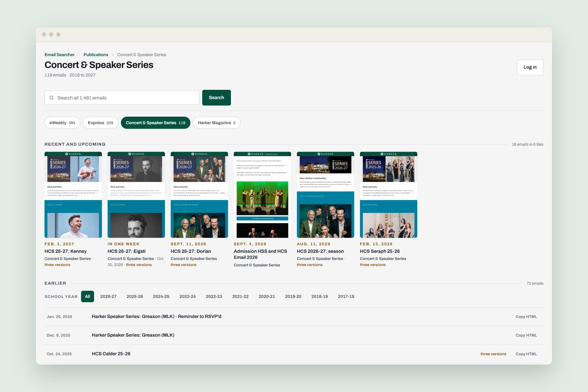Click the HCS 26-27: Kenney title
The width and height of the screenshot is (588, 392).
(66, 251)
